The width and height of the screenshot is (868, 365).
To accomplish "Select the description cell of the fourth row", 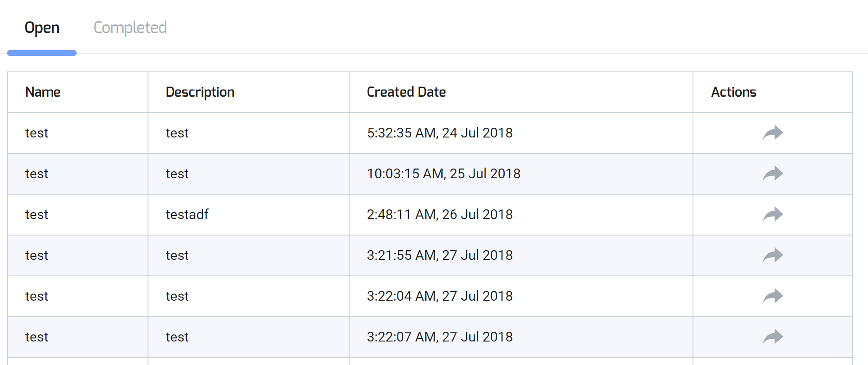I will [x=177, y=255].
